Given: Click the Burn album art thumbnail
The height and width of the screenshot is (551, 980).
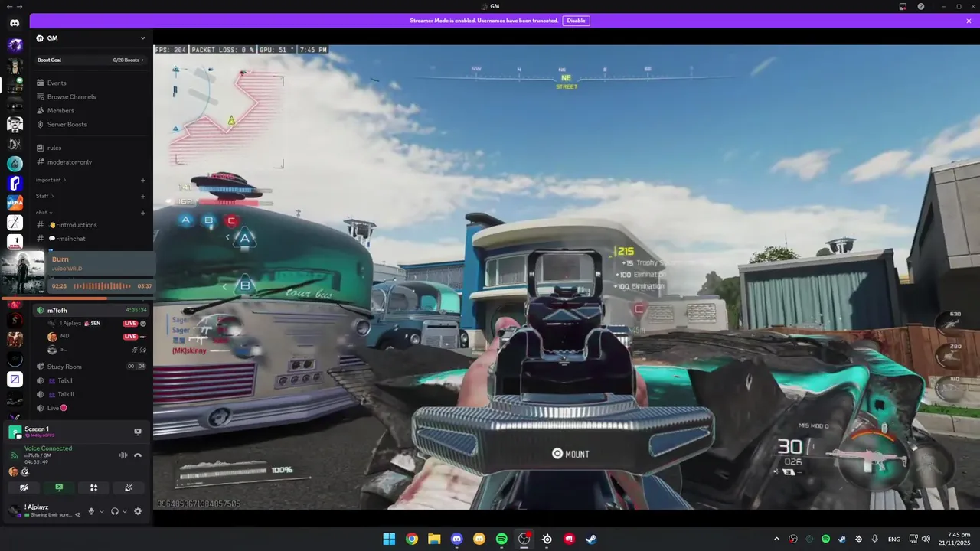Looking at the screenshot, I should click(22, 273).
